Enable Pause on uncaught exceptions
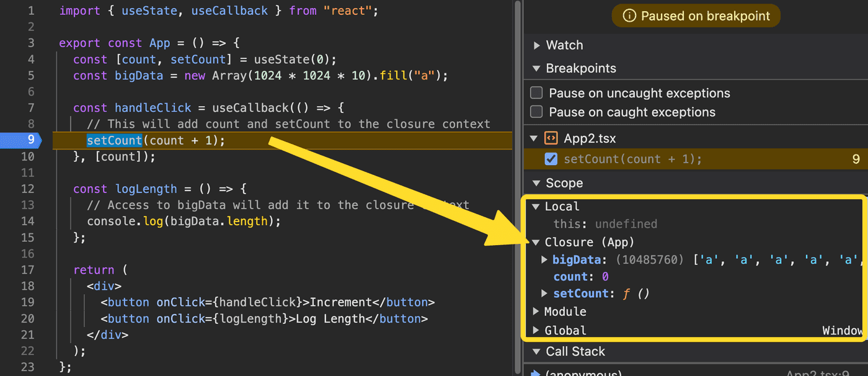The width and height of the screenshot is (868, 376). (537, 93)
